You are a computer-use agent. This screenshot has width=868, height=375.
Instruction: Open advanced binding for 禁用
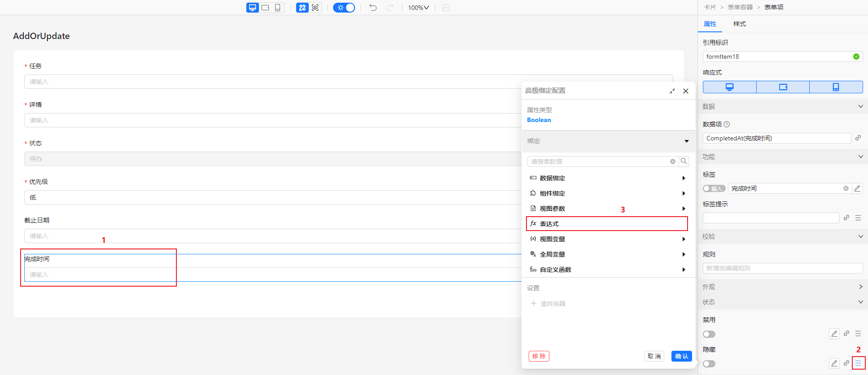coord(858,333)
